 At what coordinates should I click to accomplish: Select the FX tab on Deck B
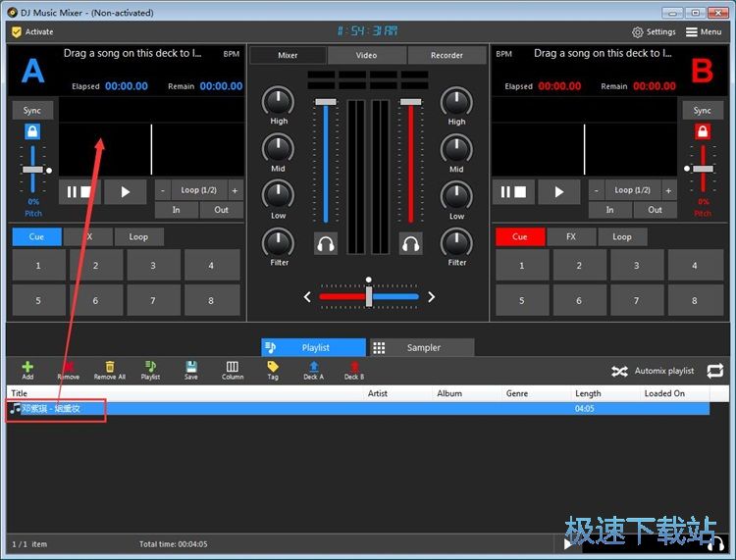pos(571,237)
